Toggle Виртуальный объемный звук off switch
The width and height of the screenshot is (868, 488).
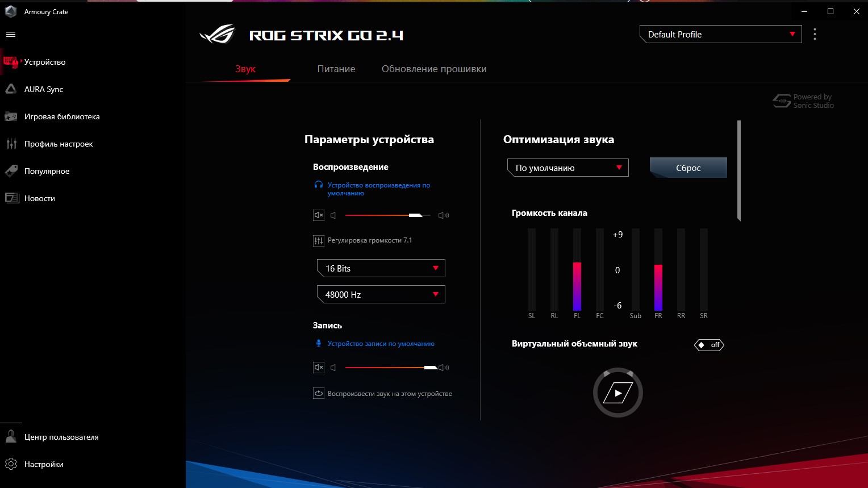(x=709, y=345)
